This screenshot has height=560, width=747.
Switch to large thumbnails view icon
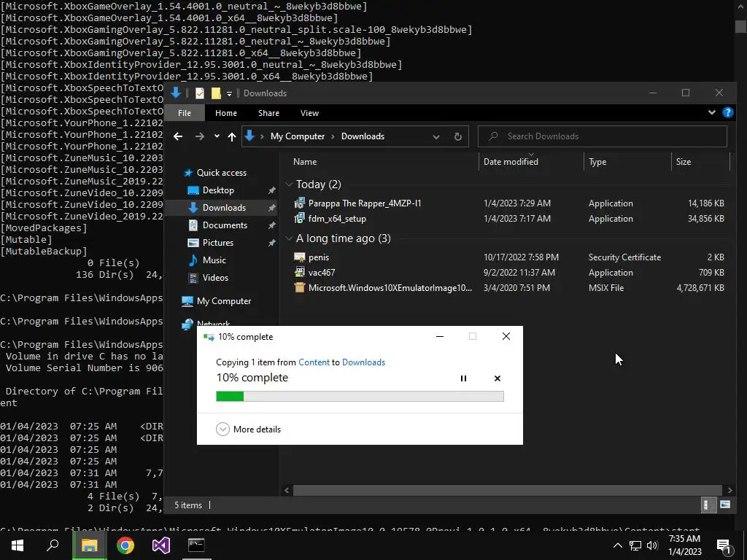(725, 505)
